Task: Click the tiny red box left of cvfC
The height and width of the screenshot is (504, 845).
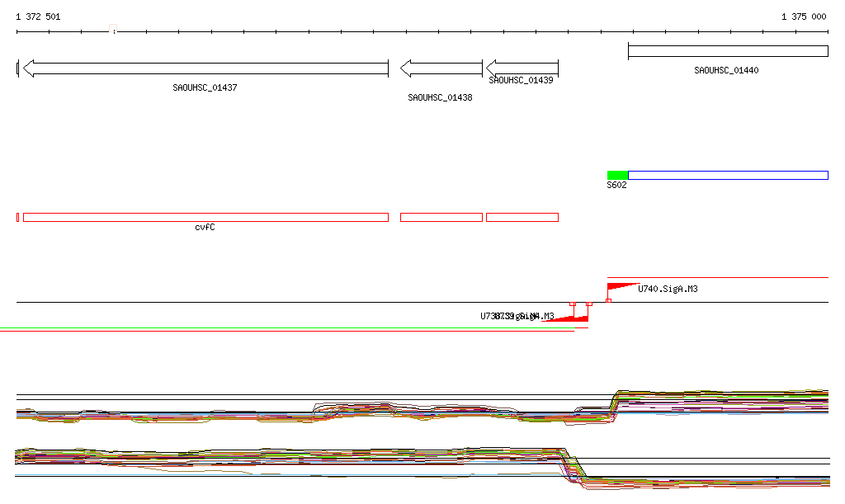Action: tap(18, 218)
